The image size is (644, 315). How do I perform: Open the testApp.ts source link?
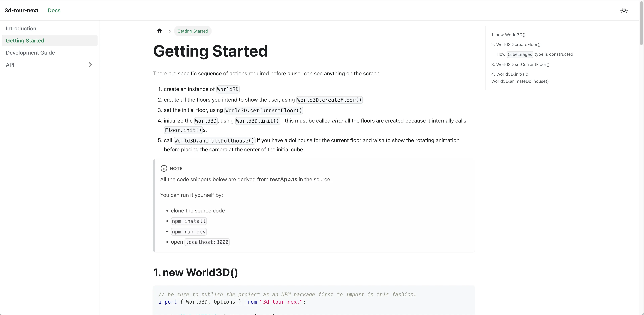point(283,180)
